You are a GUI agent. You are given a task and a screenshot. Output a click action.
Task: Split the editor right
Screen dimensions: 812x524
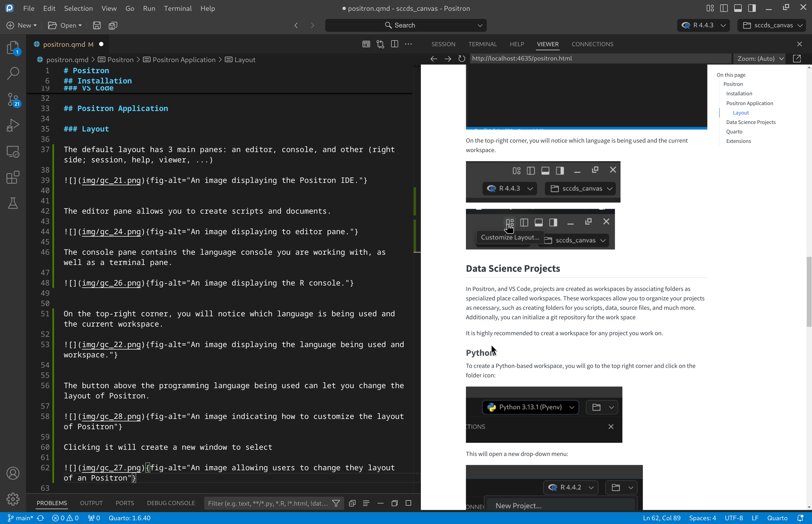tap(394, 44)
